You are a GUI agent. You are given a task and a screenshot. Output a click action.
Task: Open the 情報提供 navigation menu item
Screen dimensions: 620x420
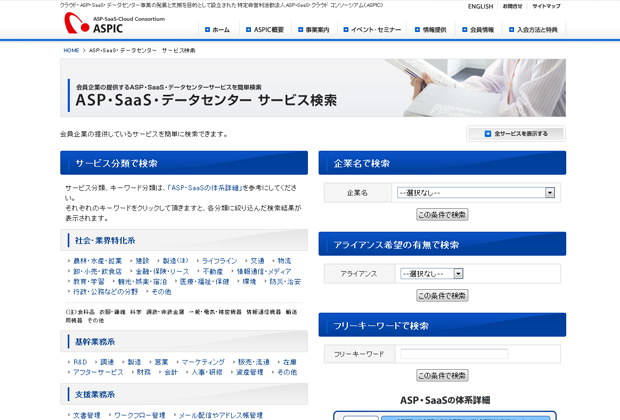click(x=431, y=30)
